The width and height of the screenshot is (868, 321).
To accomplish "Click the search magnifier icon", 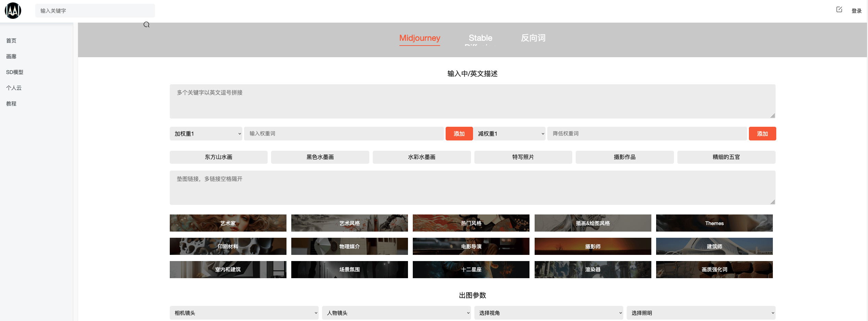I will (x=146, y=25).
